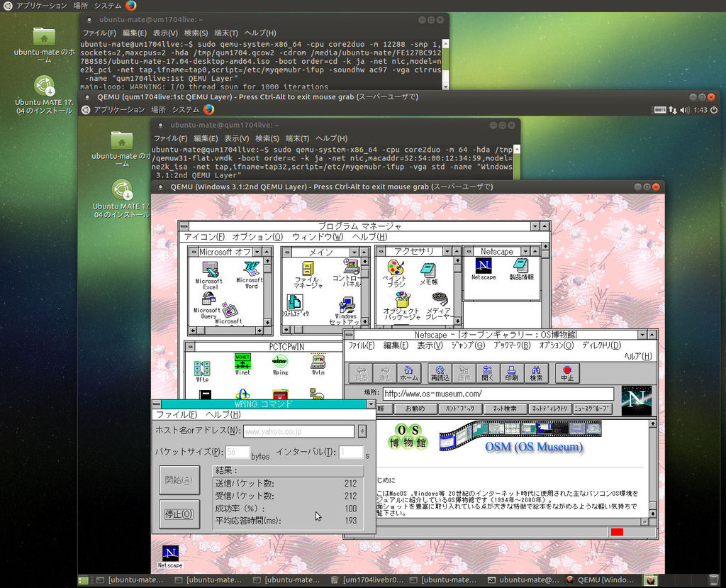726x588 pixels.
Task: Open ファイルマネージャ in the メイン group
Action: [x=308, y=274]
